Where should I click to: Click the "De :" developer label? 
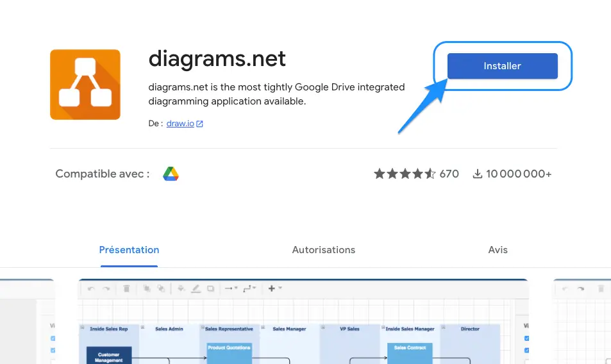click(x=156, y=124)
